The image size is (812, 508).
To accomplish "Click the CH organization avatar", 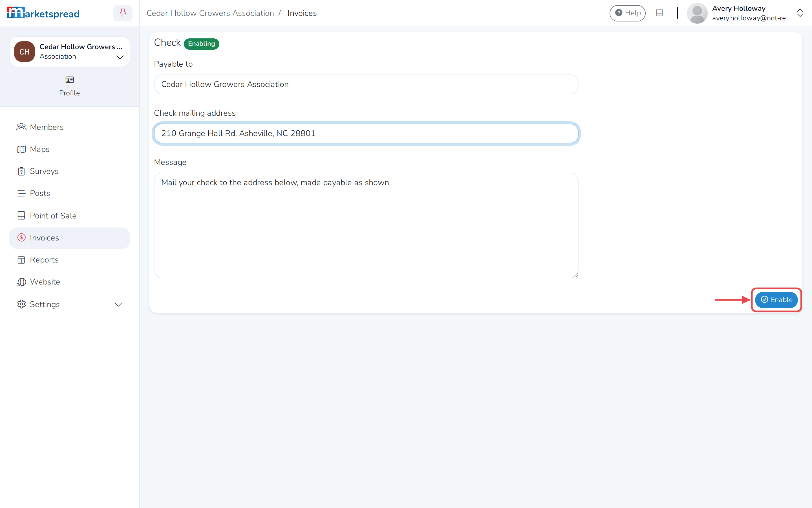I will point(25,52).
